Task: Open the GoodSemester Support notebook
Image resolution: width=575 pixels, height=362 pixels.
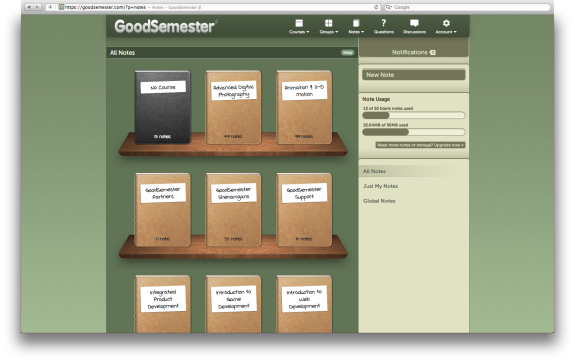Action: (304, 210)
